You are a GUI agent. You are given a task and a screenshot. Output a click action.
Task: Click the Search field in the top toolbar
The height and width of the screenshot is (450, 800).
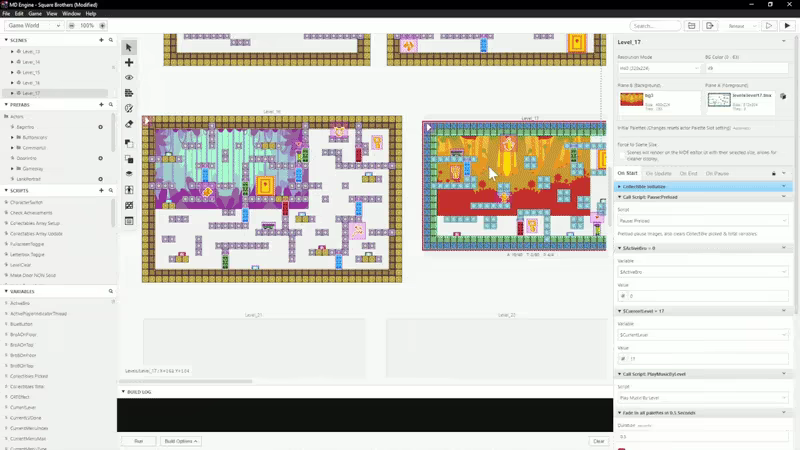(x=655, y=26)
